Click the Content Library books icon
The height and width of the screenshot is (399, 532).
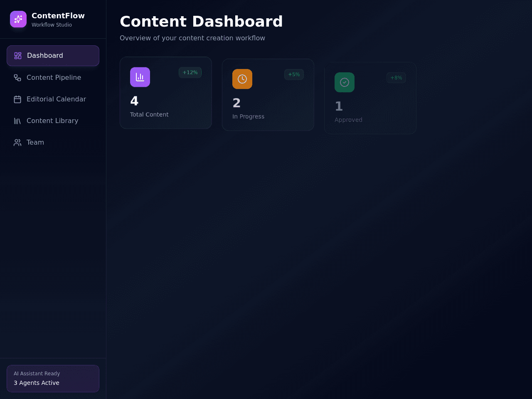click(17, 121)
